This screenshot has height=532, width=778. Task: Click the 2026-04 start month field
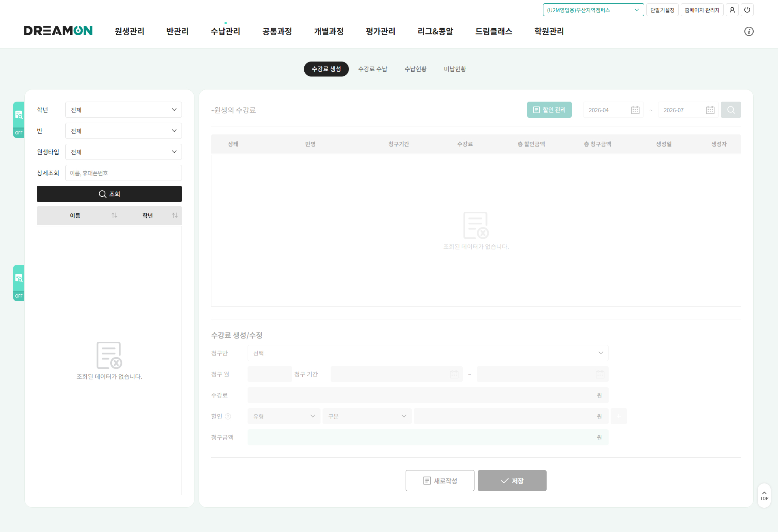click(x=613, y=110)
